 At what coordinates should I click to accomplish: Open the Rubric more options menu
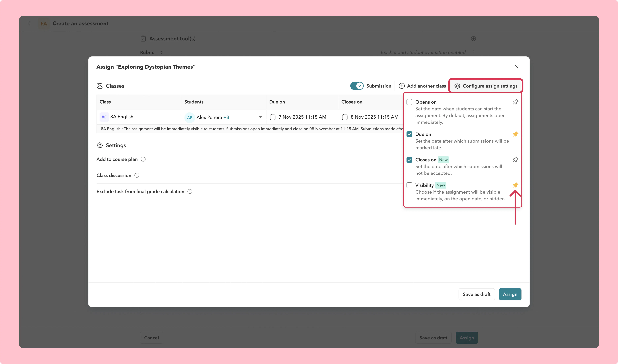[473, 52]
